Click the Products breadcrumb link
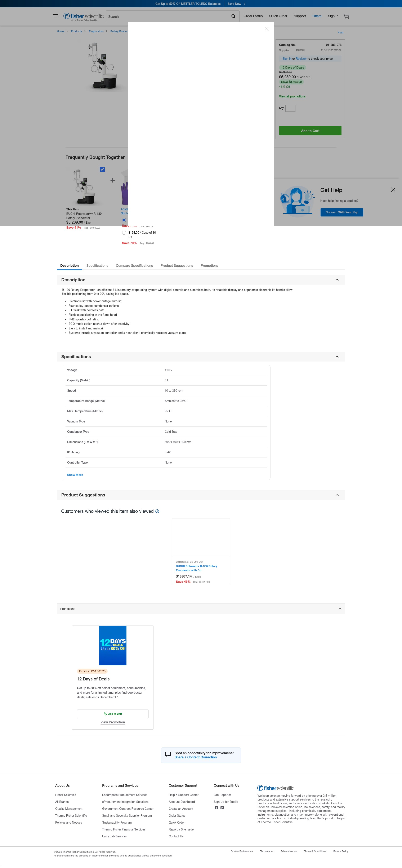The width and height of the screenshot is (402, 868). (76, 31)
